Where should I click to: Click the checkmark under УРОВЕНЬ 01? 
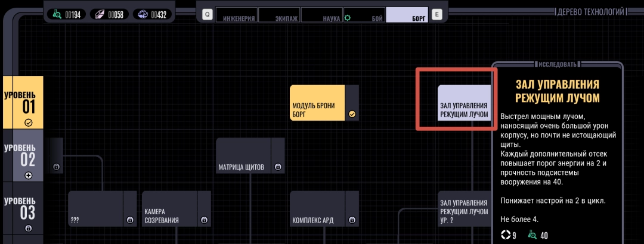28,123
